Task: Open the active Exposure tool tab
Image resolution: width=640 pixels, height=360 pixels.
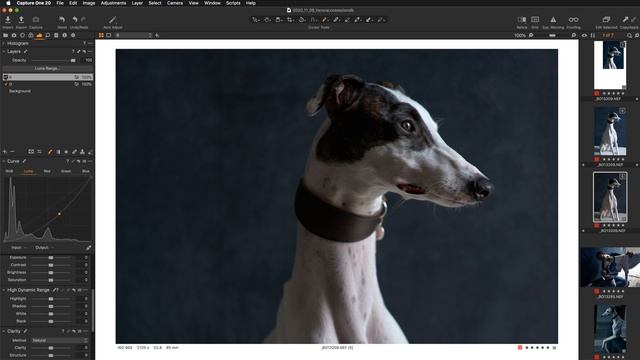Action: pos(39,36)
